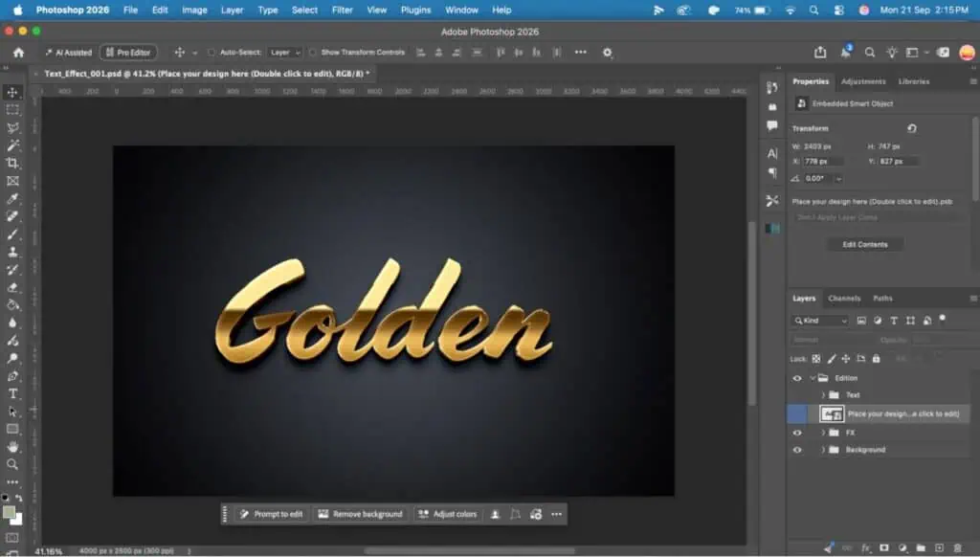Click Remove background button
Screen dimensions: 980x557
click(x=361, y=515)
